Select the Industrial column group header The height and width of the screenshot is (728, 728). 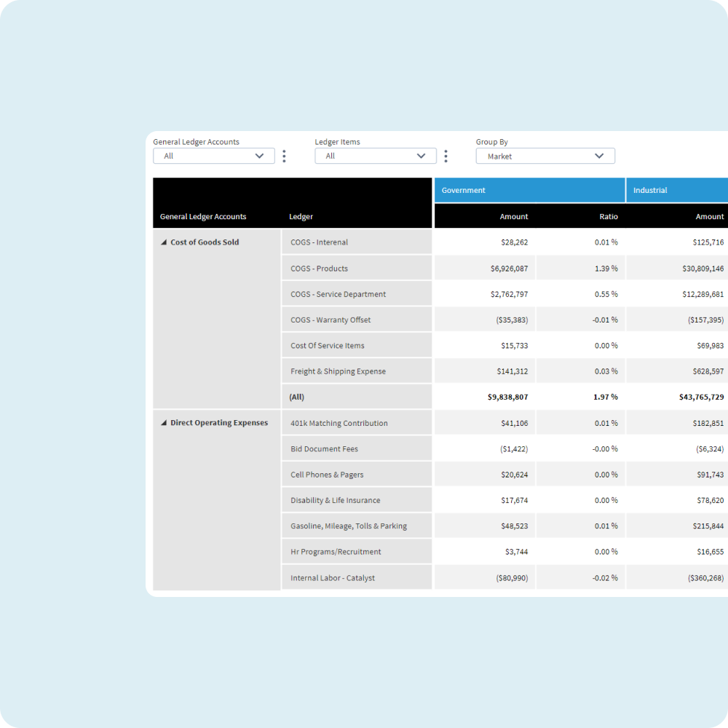(x=677, y=190)
